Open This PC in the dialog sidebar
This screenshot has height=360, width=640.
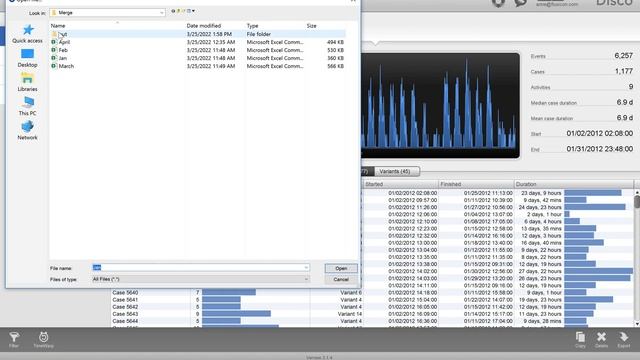point(27,106)
